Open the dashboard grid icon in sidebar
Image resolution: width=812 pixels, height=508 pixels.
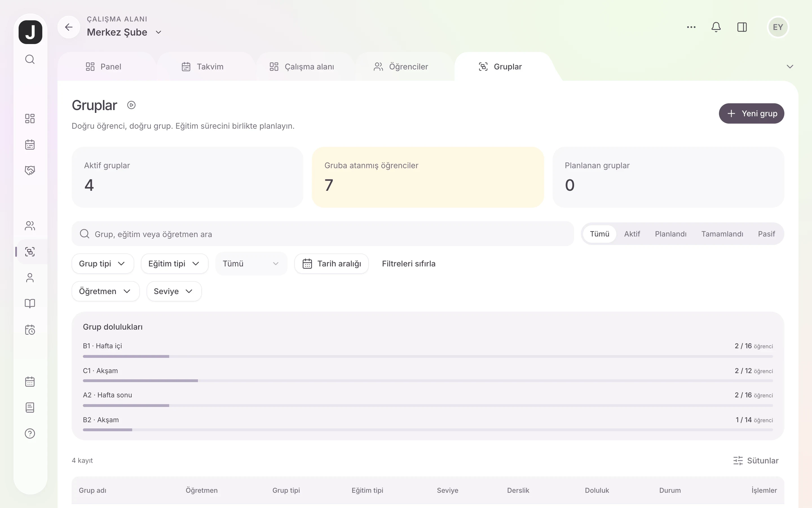[30, 119]
